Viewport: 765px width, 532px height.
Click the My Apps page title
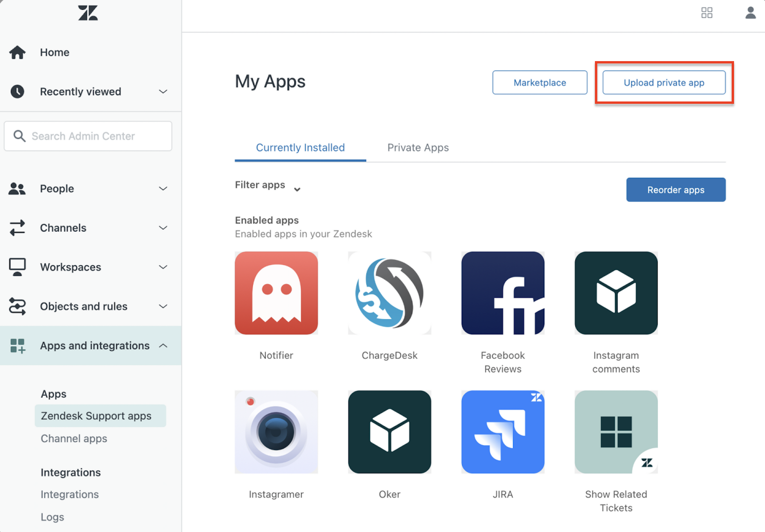coord(270,81)
